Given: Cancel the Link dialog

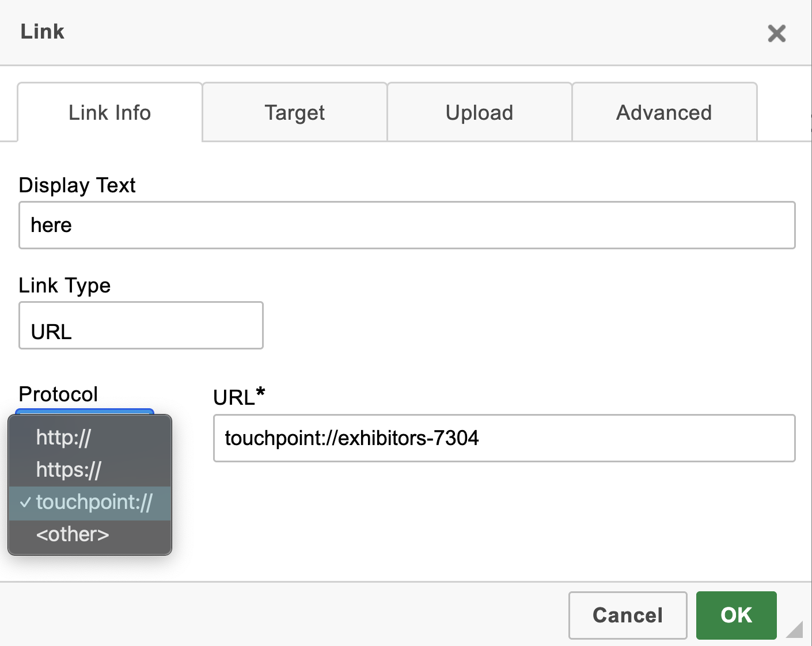Looking at the screenshot, I should pos(628,615).
